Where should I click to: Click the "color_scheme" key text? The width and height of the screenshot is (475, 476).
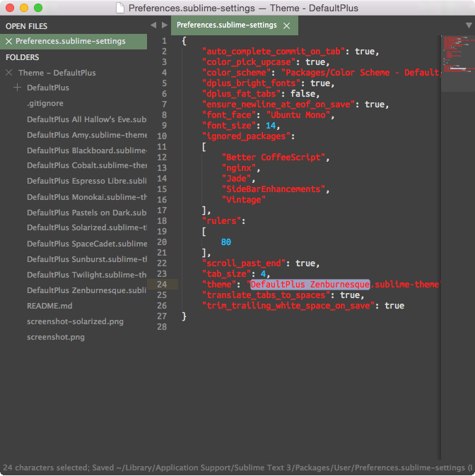pyautogui.click(x=236, y=73)
